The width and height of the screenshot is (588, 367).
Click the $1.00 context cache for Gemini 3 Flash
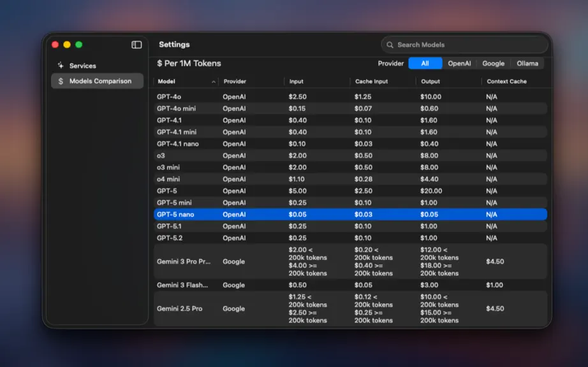(x=495, y=285)
